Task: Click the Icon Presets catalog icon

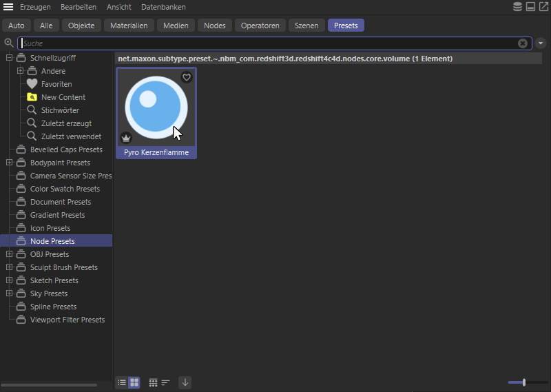Action: click(x=21, y=228)
